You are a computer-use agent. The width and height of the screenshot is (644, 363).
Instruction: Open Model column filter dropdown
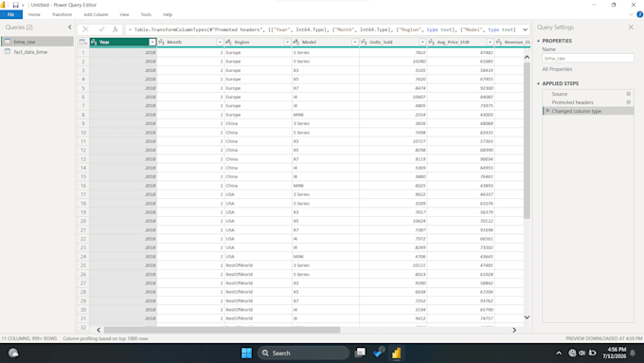(355, 42)
